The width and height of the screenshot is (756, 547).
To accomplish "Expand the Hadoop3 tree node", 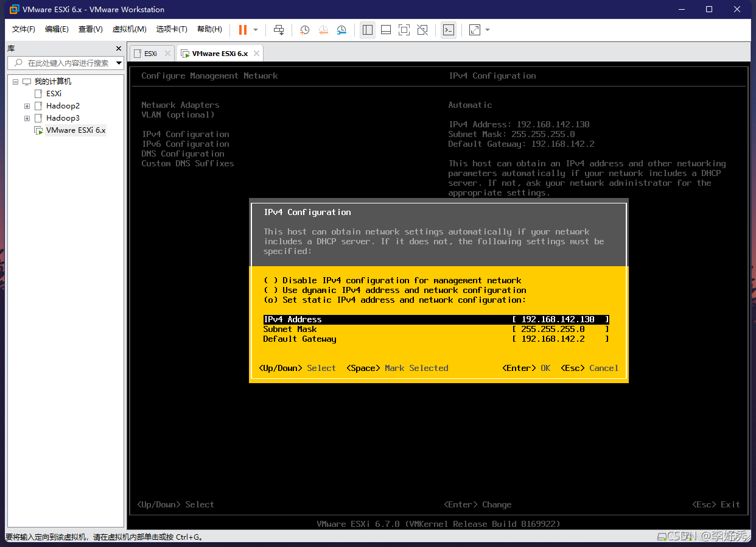I will point(27,118).
